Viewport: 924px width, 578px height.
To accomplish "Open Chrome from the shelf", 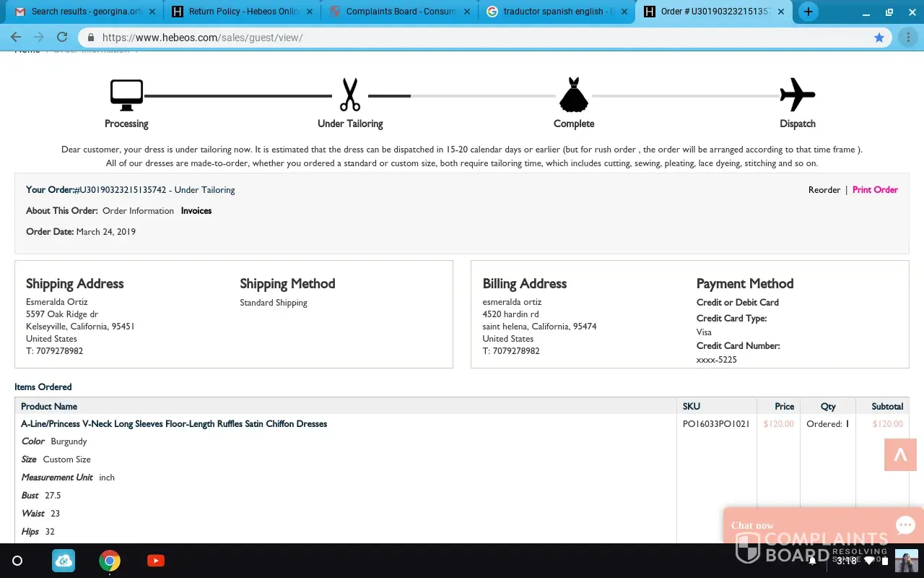I will click(110, 561).
